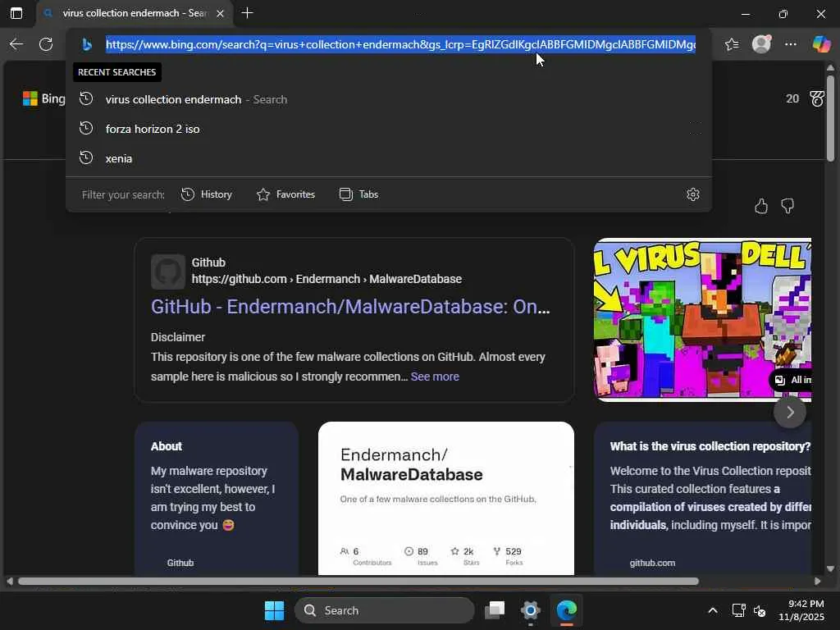Click the GitHub site icon in the result
Image resolution: width=840 pixels, height=630 pixels.
[x=167, y=272]
